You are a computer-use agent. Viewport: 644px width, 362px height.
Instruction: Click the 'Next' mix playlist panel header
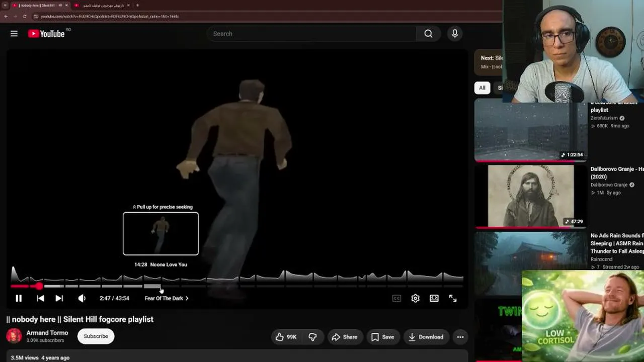point(489,62)
